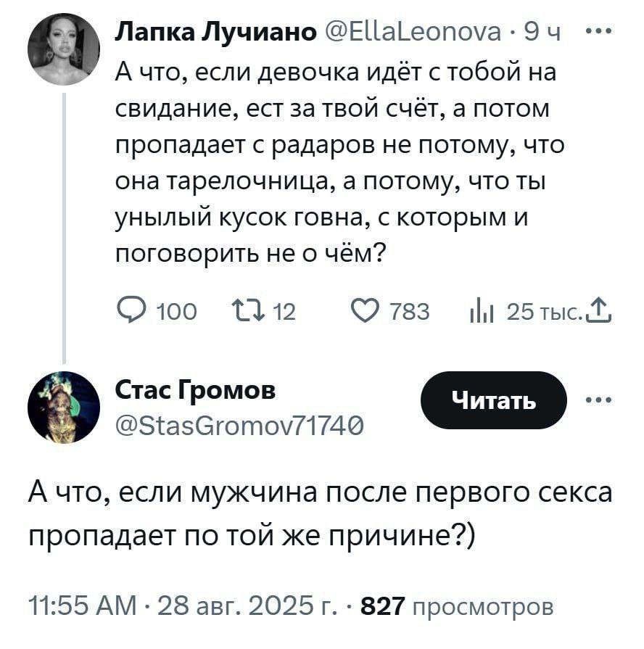Open the original tweet text starting "А что, если девочка"

click(x=334, y=161)
